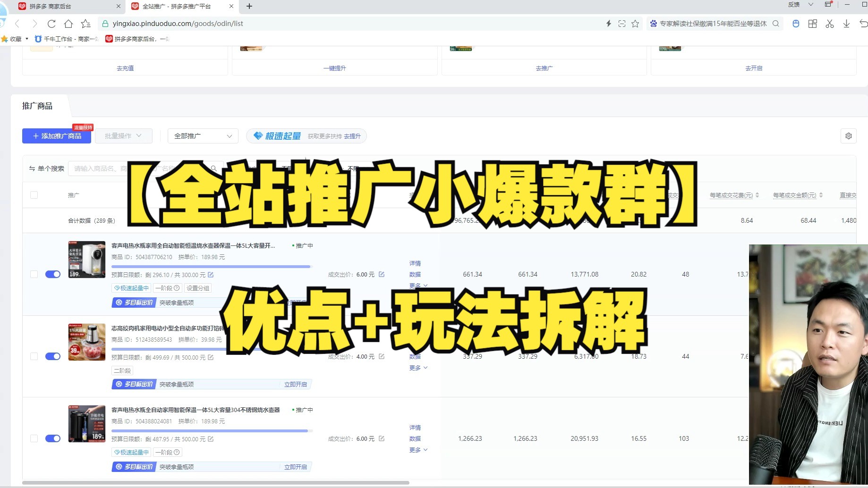
Task: Click 单个搜索 mode switch
Action: [x=47, y=168]
